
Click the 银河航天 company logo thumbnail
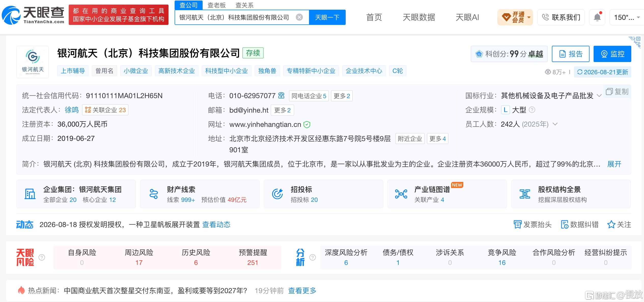click(x=33, y=62)
